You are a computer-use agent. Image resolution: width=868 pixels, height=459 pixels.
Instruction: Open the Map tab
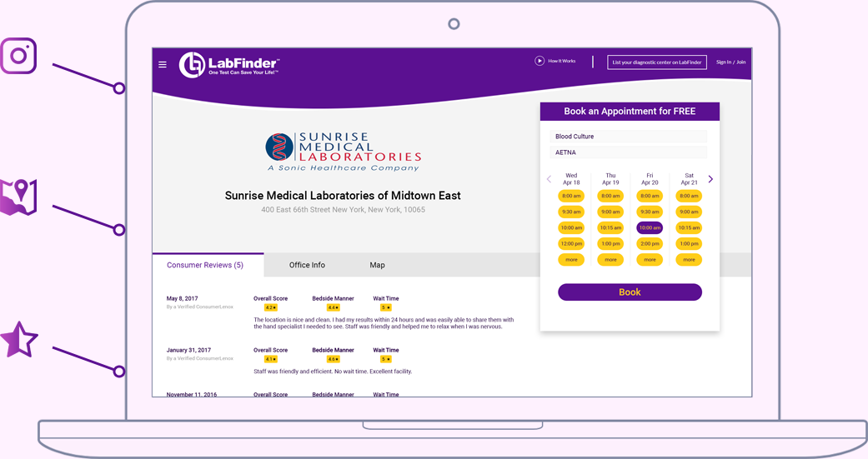377,265
